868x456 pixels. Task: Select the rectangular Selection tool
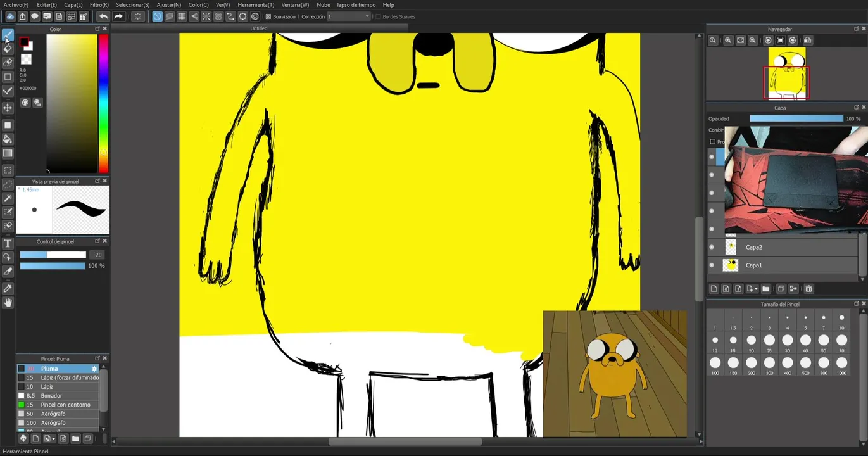(8, 170)
